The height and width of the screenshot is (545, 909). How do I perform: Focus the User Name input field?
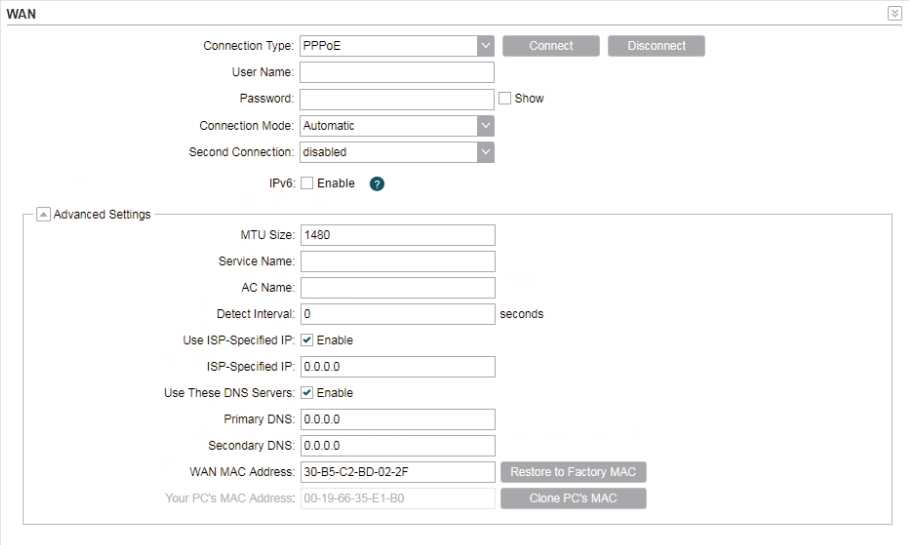tap(397, 72)
